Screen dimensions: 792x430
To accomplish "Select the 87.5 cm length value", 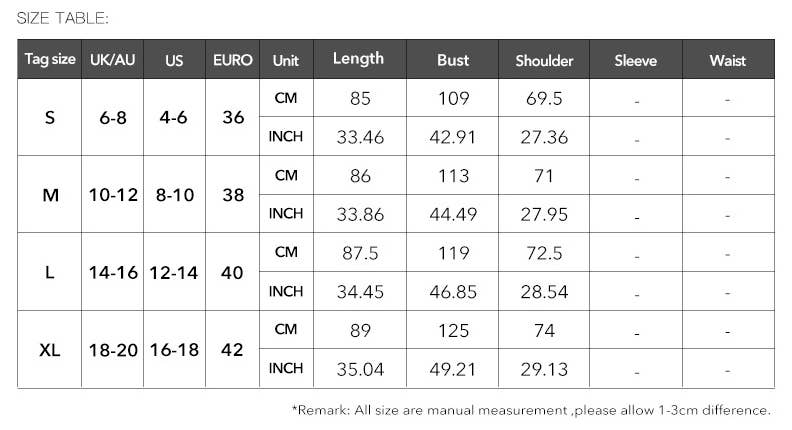I will point(360,253).
